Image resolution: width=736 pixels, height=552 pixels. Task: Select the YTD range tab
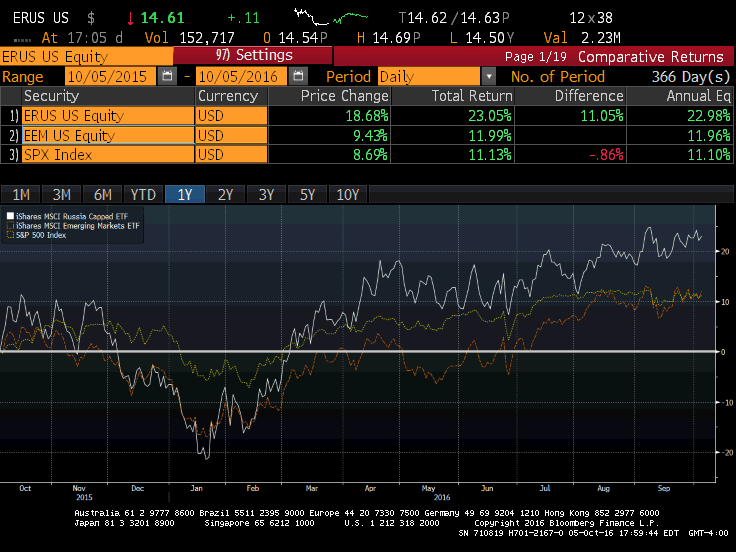coord(143,194)
